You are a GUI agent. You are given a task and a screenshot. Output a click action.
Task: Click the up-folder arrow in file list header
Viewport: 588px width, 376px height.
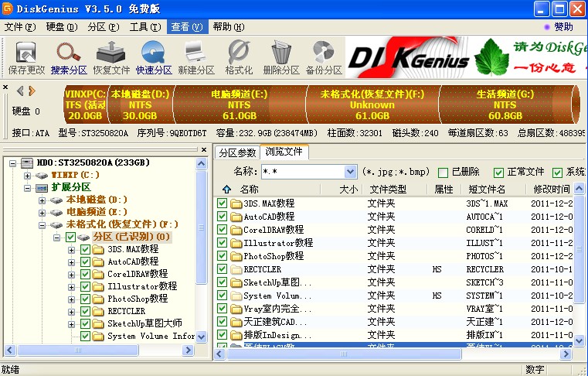(x=226, y=189)
